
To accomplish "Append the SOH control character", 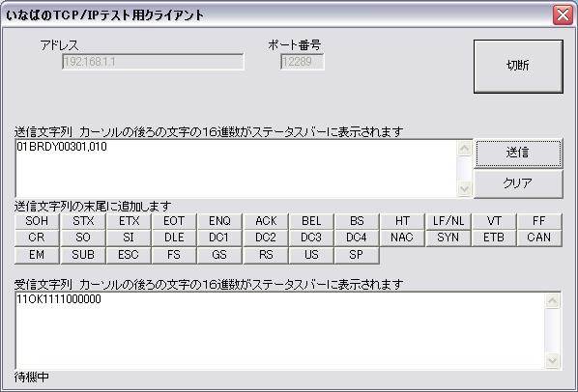I will [37, 221].
